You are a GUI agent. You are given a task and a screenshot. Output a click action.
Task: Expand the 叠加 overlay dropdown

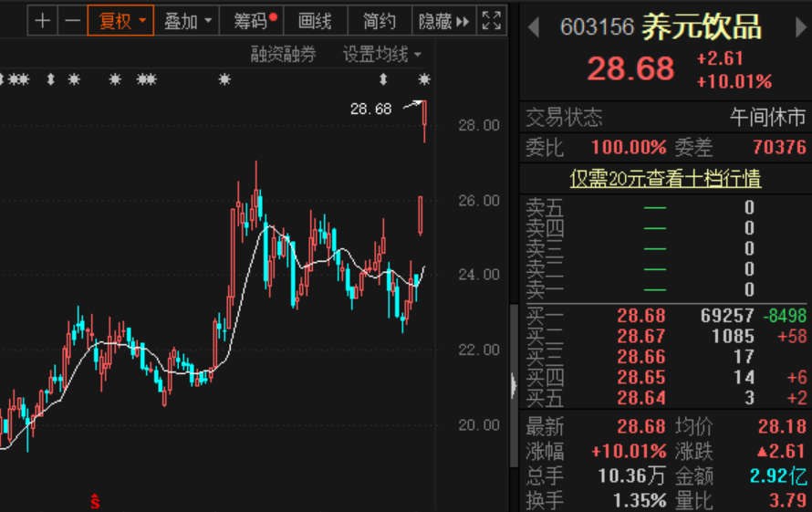(188, 20)
